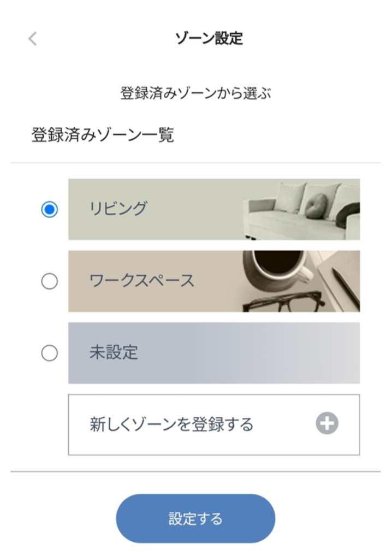The height and width of the screenshot is (556, 392).
Task: Tap the ワークスペース zone label
Action: tap(141, 281)
